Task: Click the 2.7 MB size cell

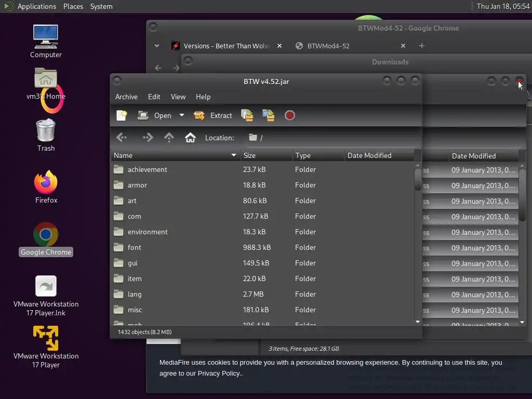Action: point(253,294)
